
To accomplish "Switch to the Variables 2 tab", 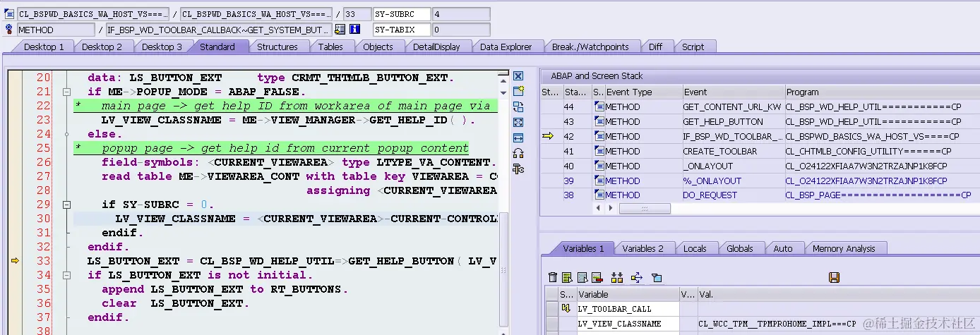I will pos(643,248).
